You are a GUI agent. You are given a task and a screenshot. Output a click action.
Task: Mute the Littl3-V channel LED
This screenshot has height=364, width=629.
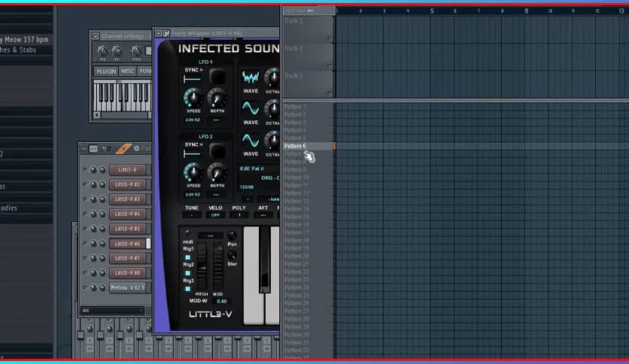coord(84,169)
